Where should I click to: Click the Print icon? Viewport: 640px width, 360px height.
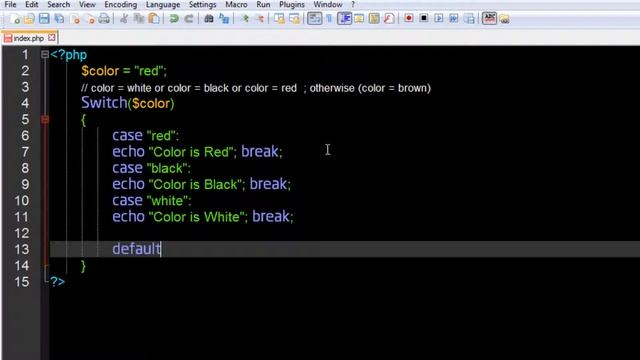pyautogui.click(x=104, y=19)
